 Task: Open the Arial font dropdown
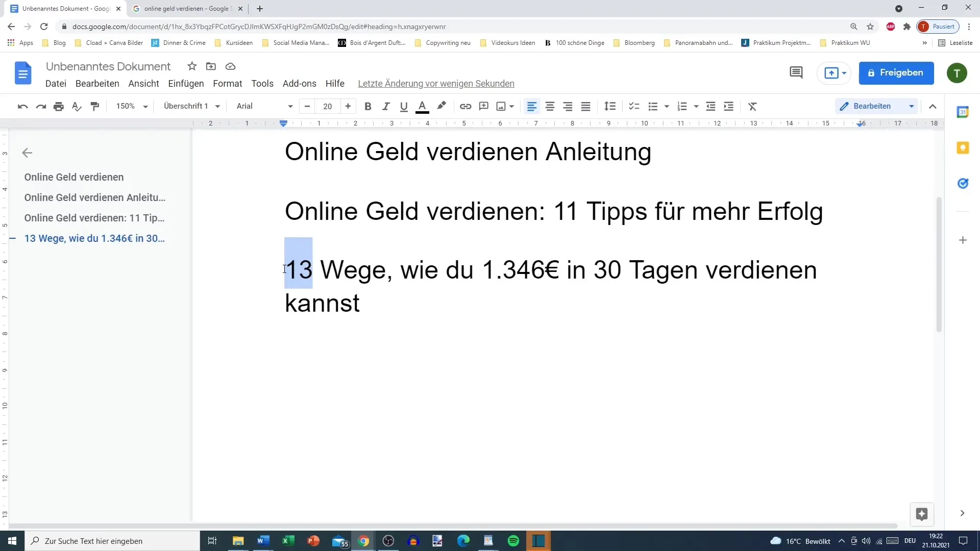(x=264, y=106)
